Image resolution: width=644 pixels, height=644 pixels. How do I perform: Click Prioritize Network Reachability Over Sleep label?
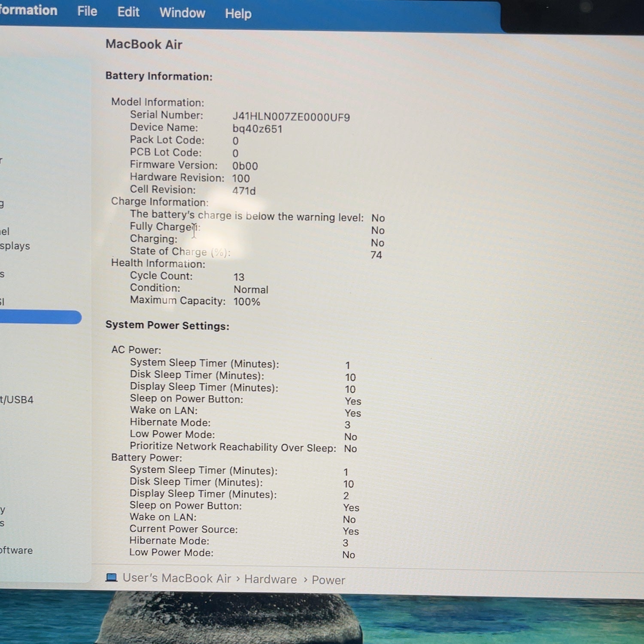pos(233,447)
